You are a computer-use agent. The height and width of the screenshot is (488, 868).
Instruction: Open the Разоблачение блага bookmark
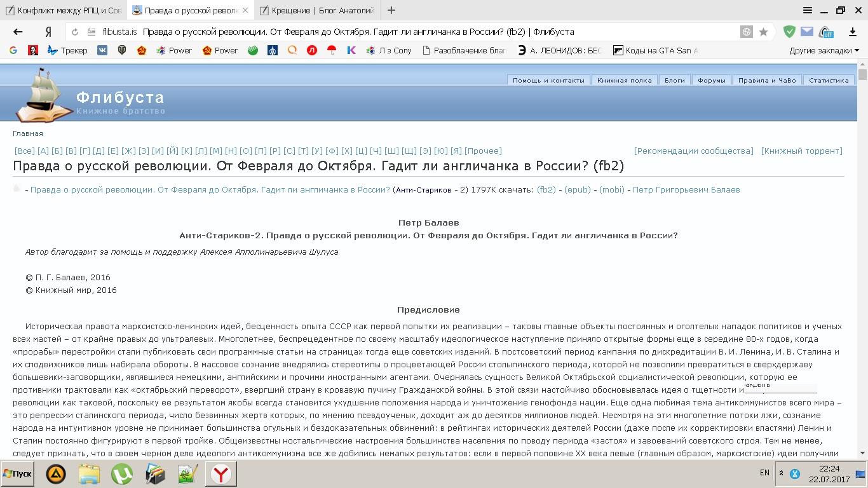(x=464, y=50)
